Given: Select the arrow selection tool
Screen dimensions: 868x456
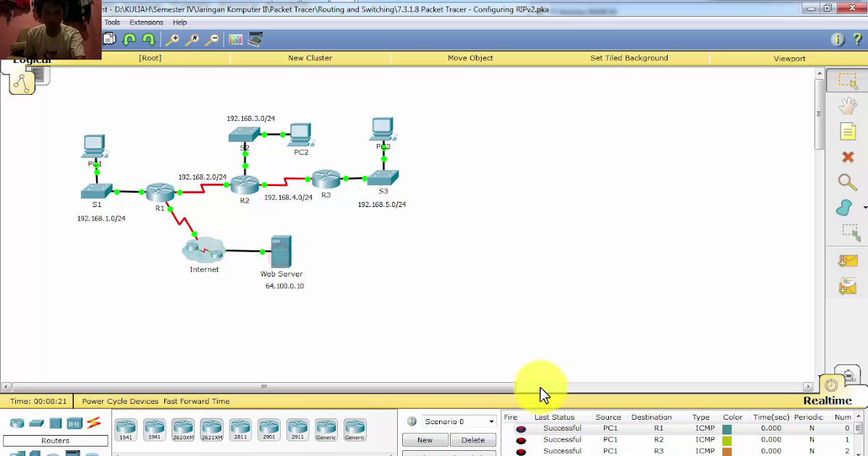Looking at the screenshot, I should pyautogui.click(x=847, y=80).
